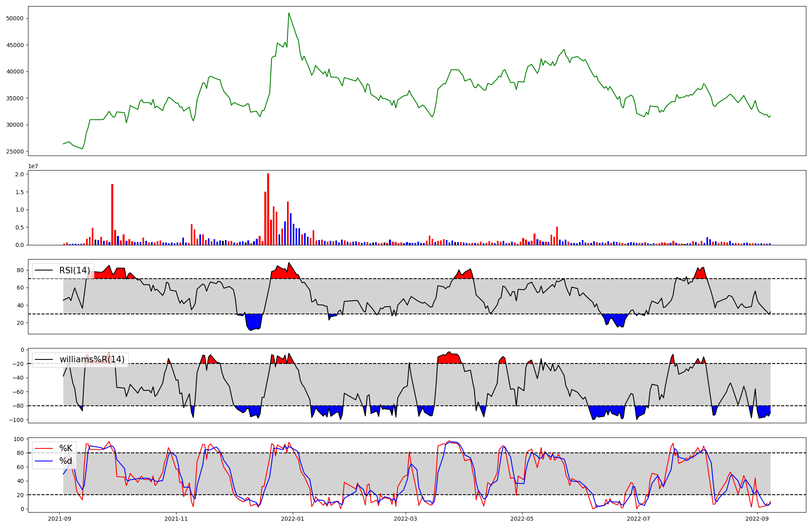Click the 2021-11 date tick label
This screenshot has height=528, width=812.
176,519
